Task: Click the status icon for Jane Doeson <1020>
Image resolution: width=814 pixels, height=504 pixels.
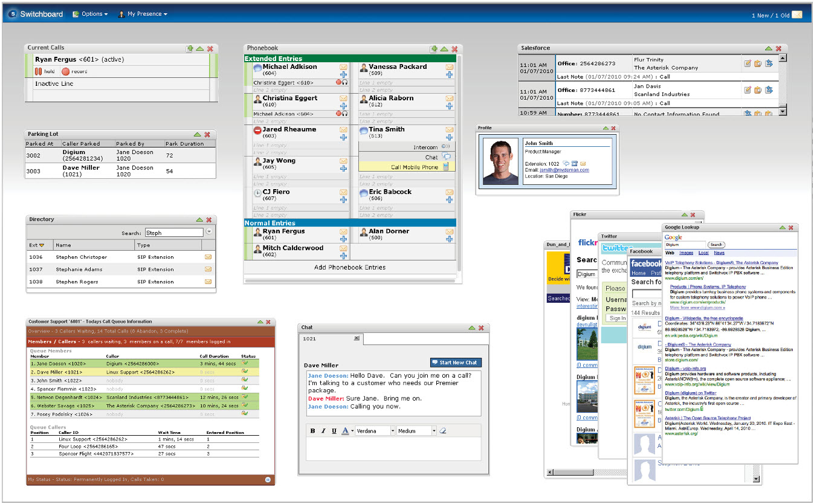Action: (x=244, y=364)
